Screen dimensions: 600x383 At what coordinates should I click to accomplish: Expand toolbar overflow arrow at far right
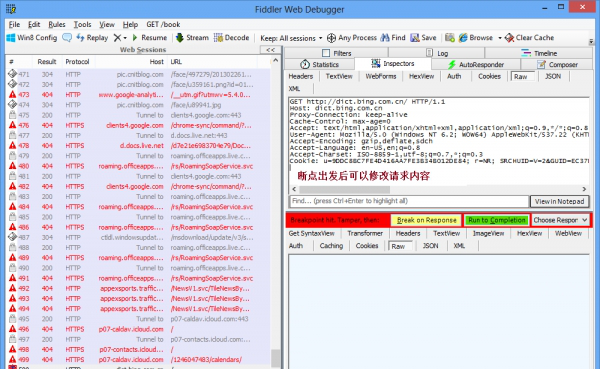tap(591, 41)
